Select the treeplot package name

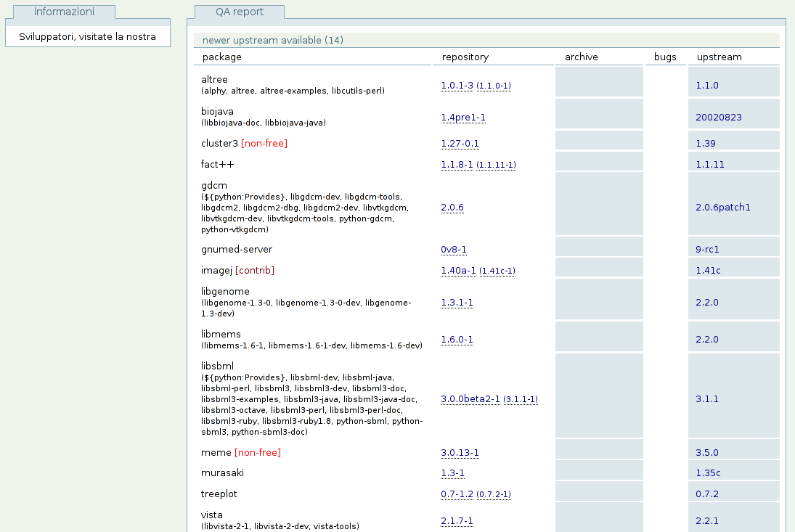[x=219, y=494]
